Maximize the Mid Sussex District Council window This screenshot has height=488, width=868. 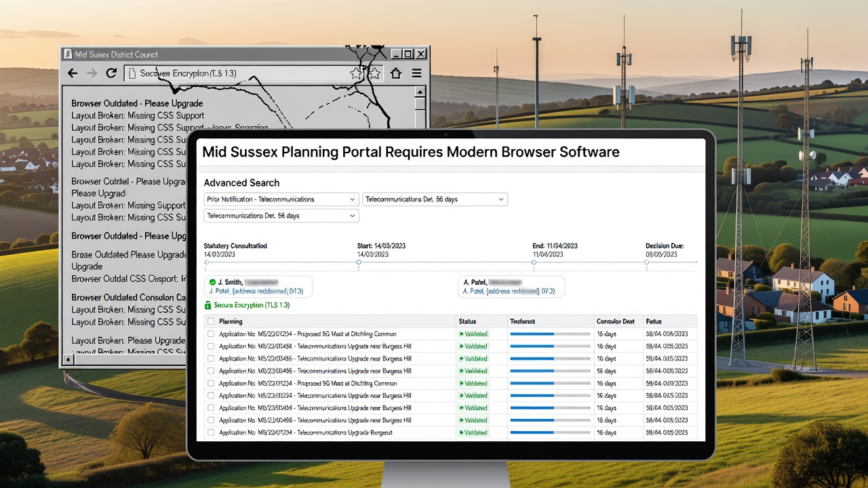point(407,54)
